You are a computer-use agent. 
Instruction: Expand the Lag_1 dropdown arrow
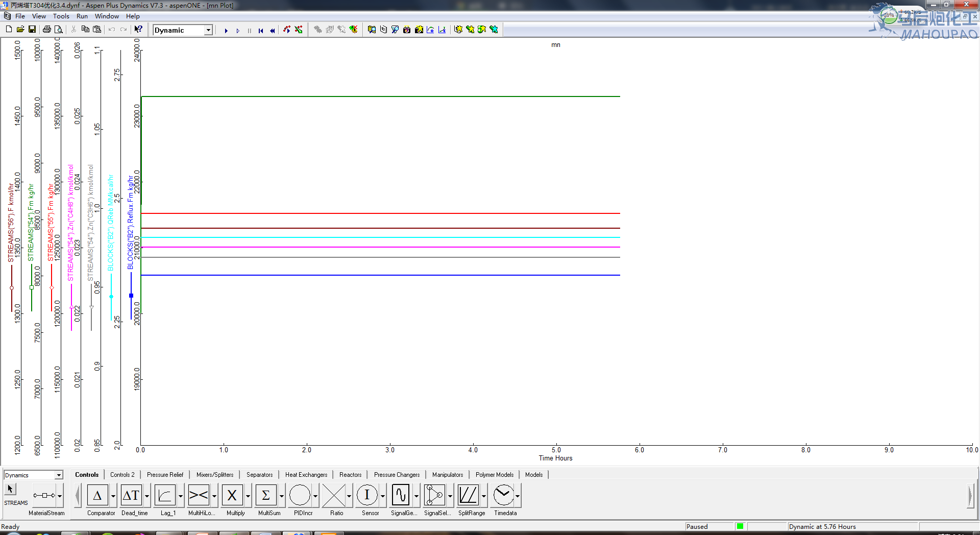[180, 496]
